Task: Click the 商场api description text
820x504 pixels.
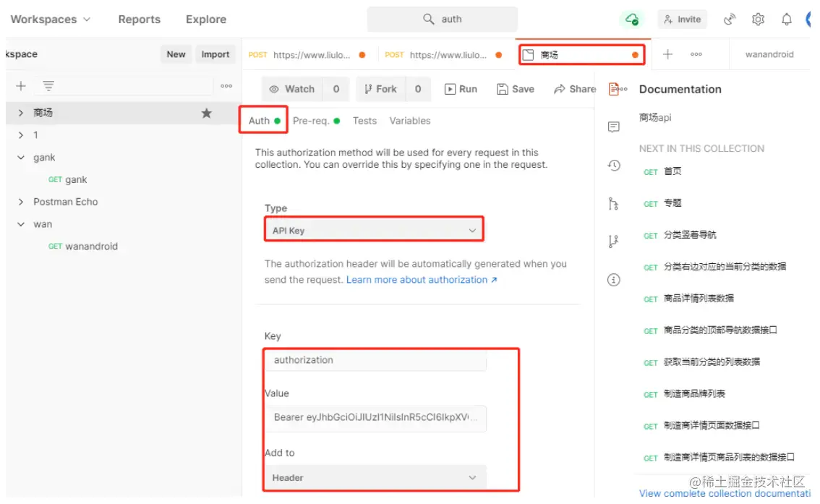Action: pos(655,118)
